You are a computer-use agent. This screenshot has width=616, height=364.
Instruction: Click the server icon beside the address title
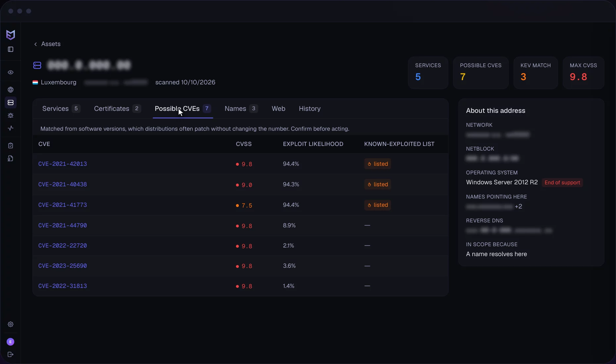37,65
